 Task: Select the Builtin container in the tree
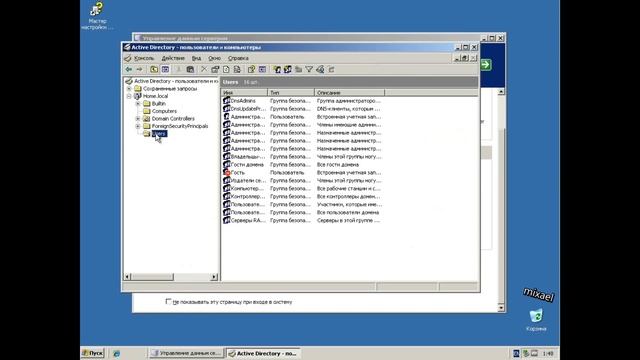click(x=158, y=104)
